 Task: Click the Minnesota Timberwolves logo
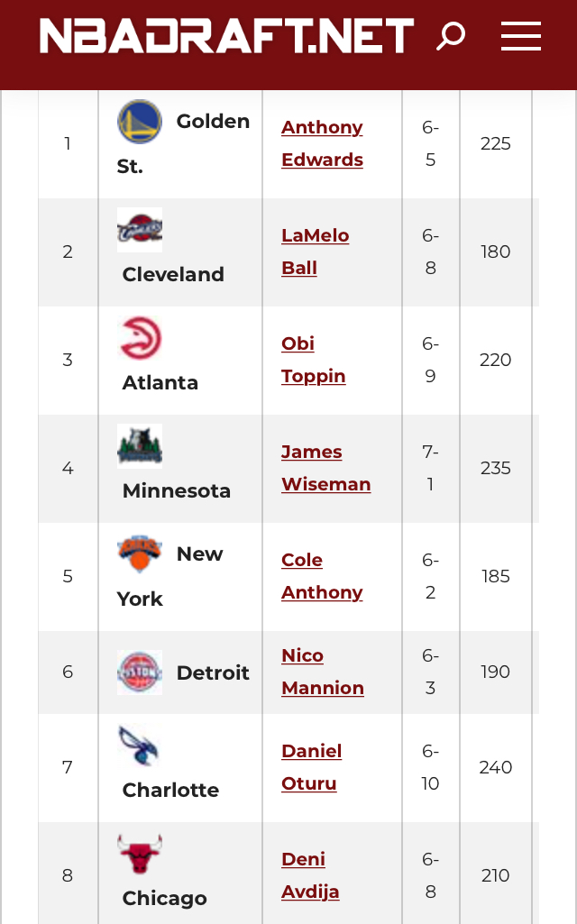pyautogui.click(x=140, y=446)
